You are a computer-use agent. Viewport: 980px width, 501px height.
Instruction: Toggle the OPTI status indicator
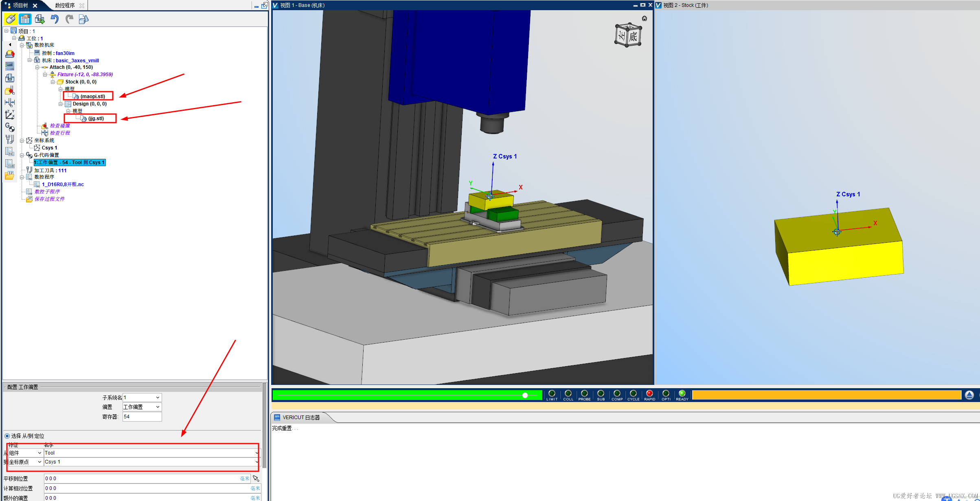point(666,395)
